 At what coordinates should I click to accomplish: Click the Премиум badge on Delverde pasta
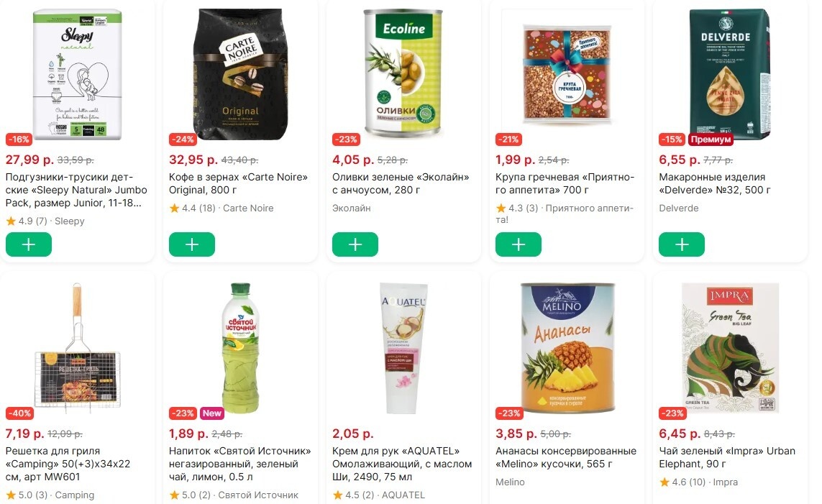(711, 139)
